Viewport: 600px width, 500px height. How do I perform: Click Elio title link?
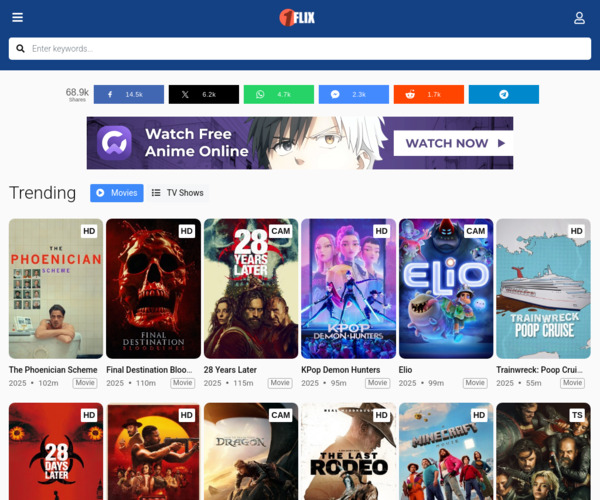(x=406, y=370)
